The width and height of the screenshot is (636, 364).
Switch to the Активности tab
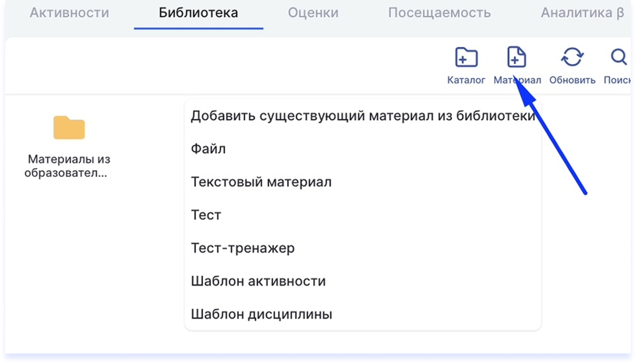point(69,13)
